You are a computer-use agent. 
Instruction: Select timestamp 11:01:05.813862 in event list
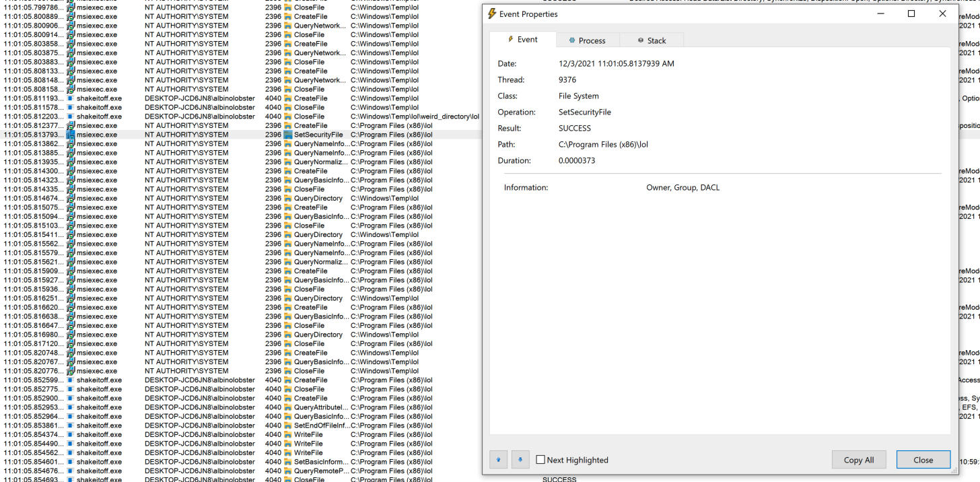click(32, 144)
